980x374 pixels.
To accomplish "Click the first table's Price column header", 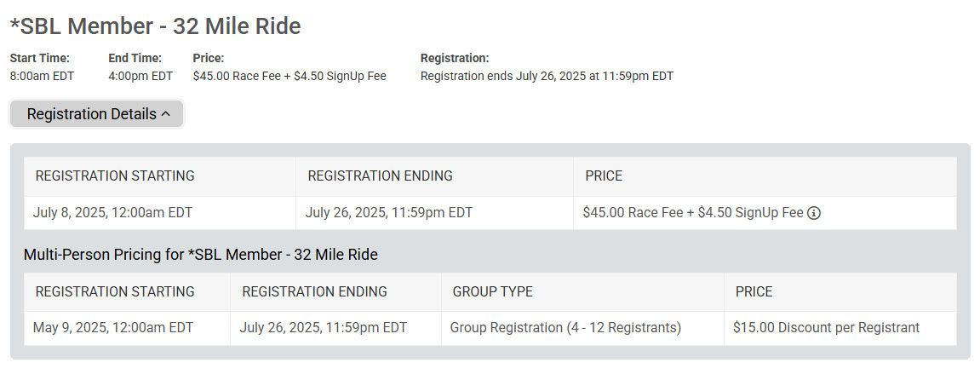I will tap(604, 175).
